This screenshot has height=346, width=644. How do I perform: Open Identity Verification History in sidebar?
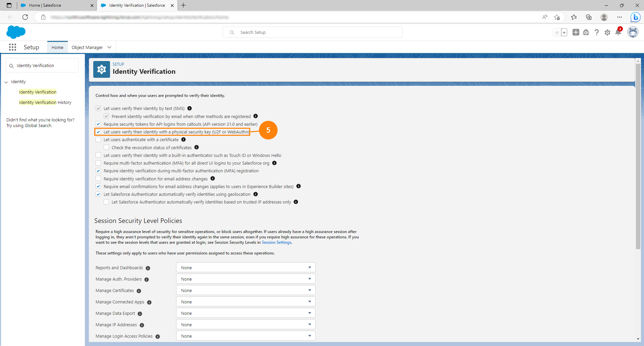(x=45, y=103)
